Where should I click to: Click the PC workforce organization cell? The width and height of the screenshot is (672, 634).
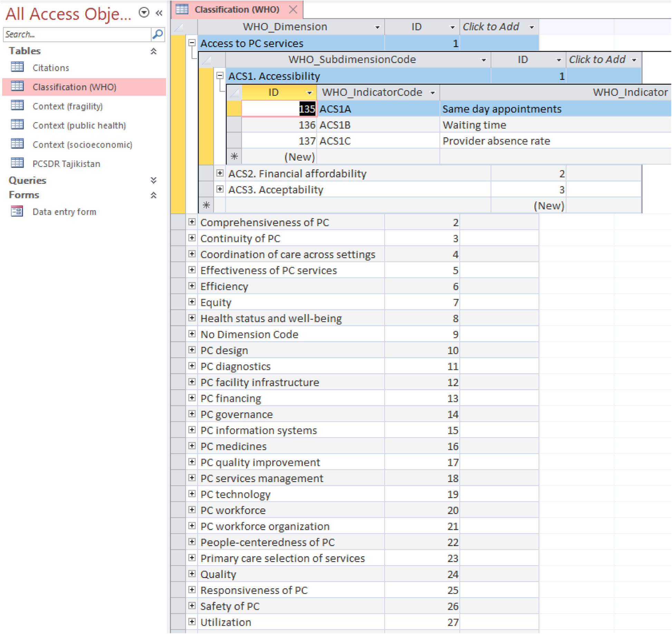point(291,526)
